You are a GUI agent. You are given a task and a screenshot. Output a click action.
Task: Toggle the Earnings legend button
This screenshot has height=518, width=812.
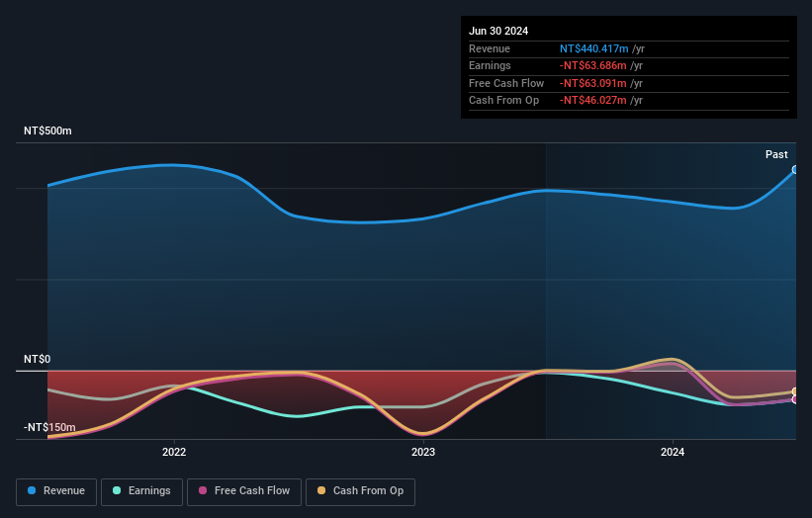pos(141,491)
